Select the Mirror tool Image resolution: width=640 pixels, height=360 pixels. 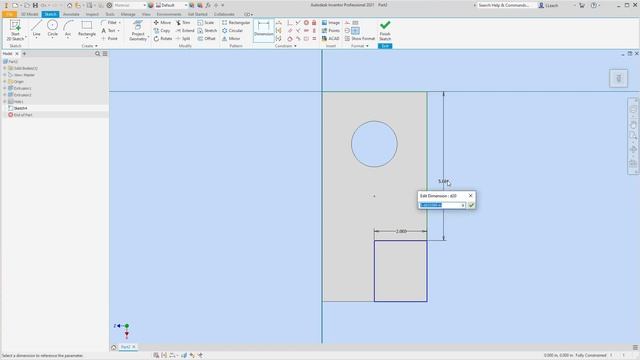[231, 38]
